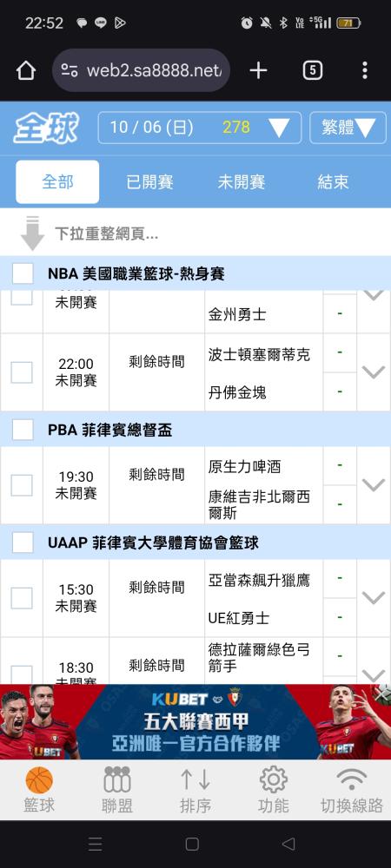The width and height of the screenshot is (391, 868).
Task: Check the NBA 美國職業籃球-熱身賽 league checkbox
Action: [x=23, y=273]
